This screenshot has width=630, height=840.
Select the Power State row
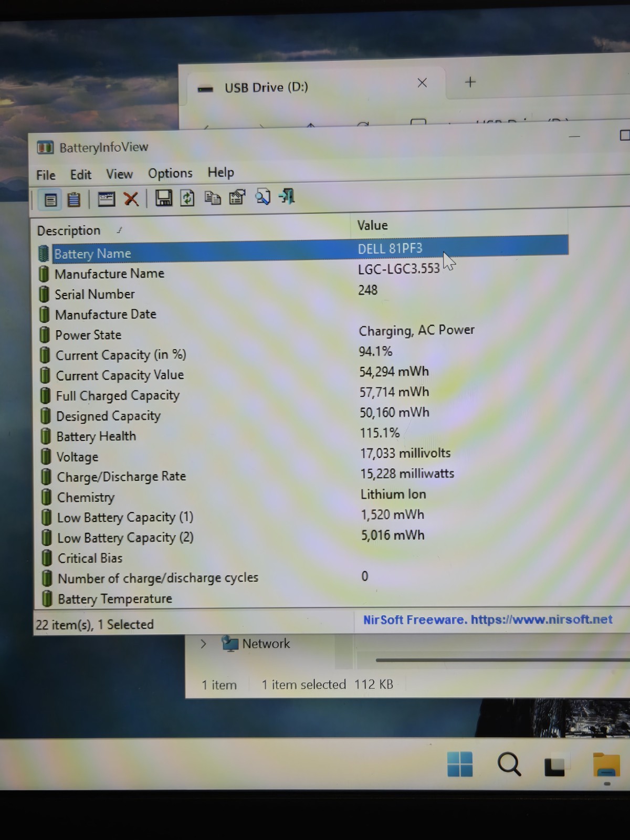pyautogui.click(x=303, y=332)
